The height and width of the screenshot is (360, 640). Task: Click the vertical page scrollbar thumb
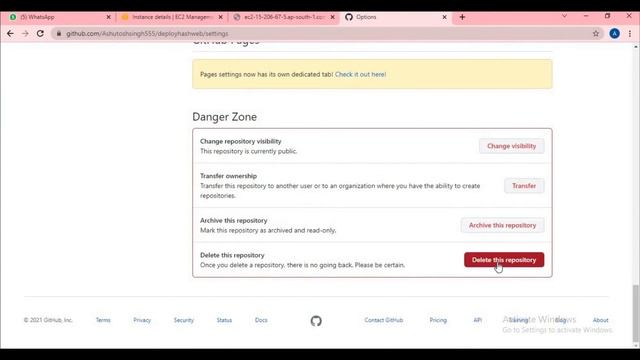[x=636, y=314]
